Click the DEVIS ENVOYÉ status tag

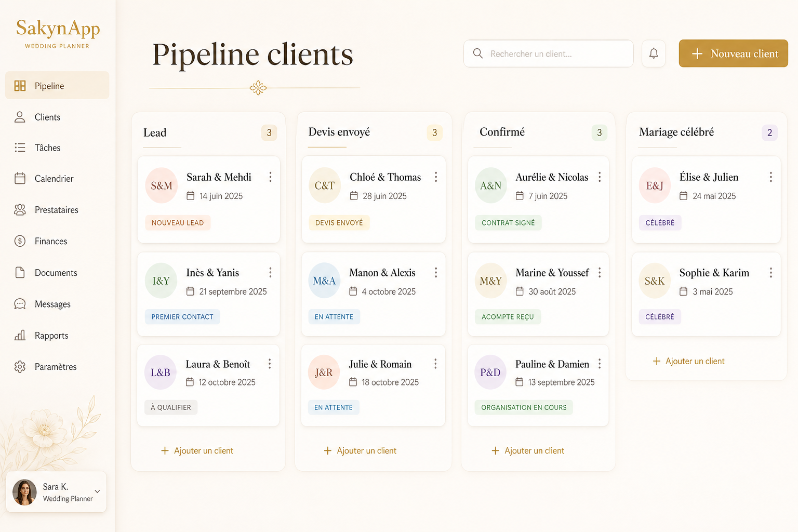click(339, 223)
